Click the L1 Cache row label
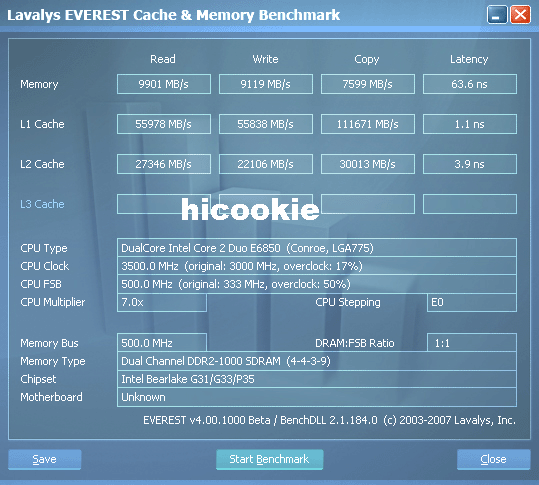 coord(42,124)
